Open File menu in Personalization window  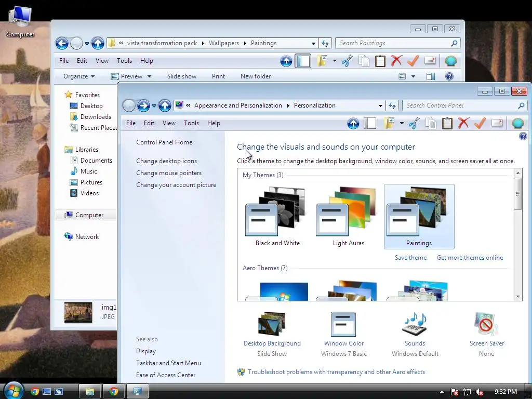(x=130, y=123)
